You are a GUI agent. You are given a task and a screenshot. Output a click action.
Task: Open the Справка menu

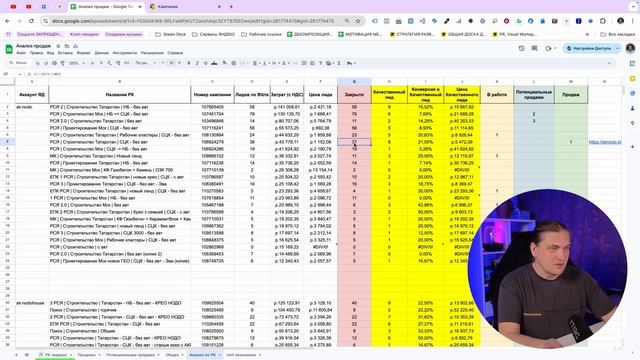175,53
